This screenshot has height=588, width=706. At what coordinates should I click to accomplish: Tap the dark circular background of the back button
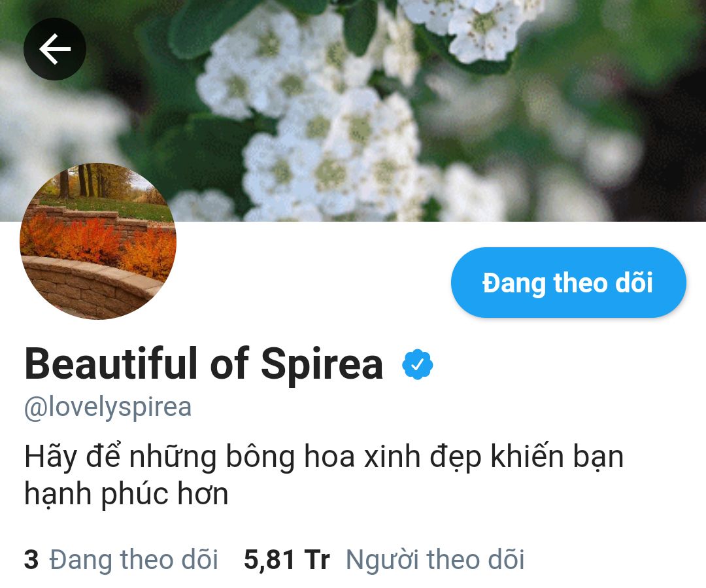(x=55, y=49)
